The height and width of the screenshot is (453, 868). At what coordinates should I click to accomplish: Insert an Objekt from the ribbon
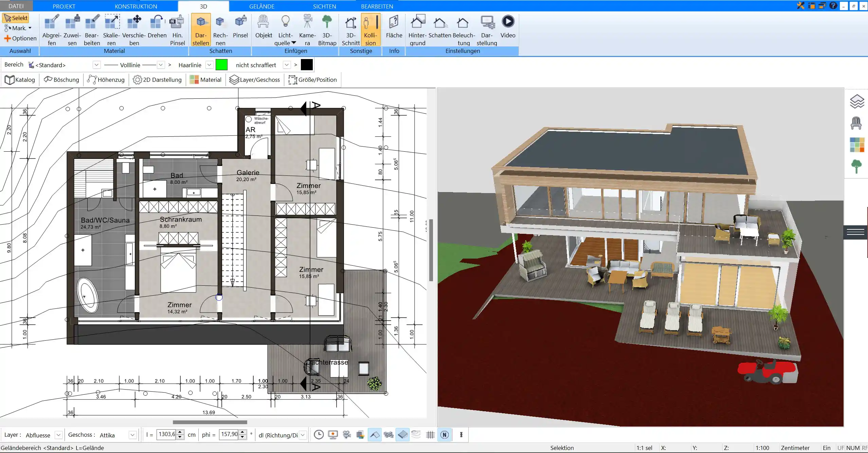264,26
